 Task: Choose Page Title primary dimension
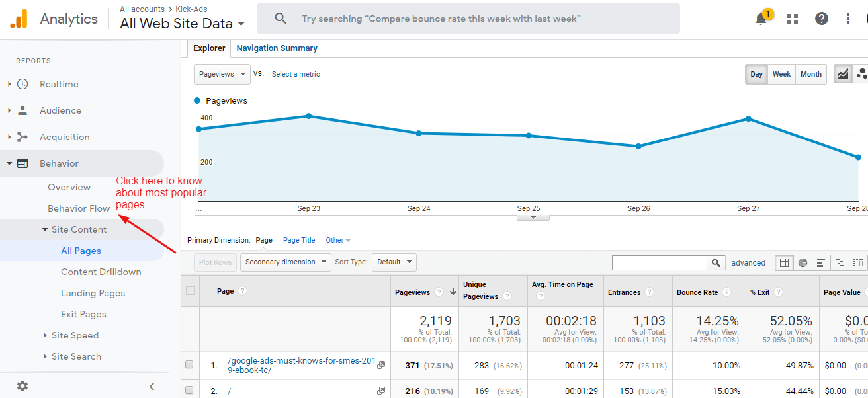(299, 240)
